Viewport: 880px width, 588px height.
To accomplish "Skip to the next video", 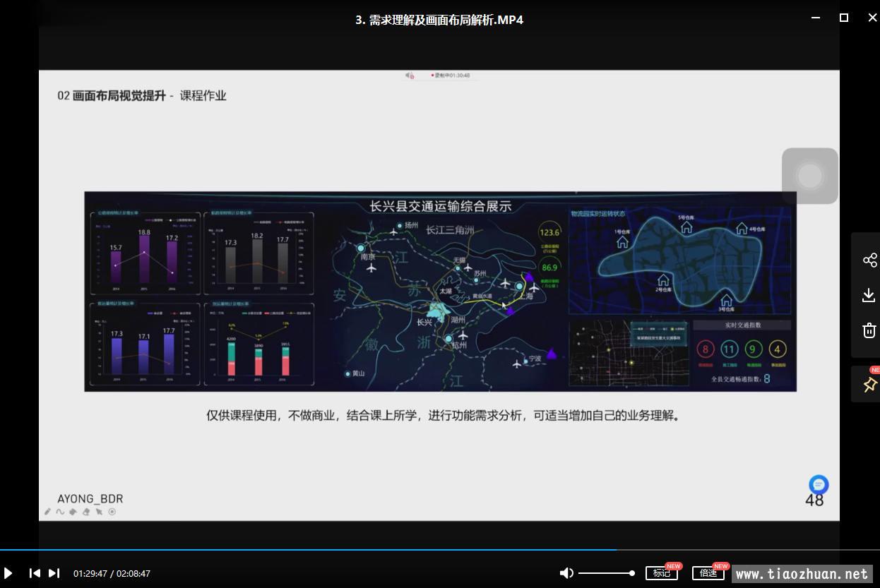I will [x=54, y=573].
